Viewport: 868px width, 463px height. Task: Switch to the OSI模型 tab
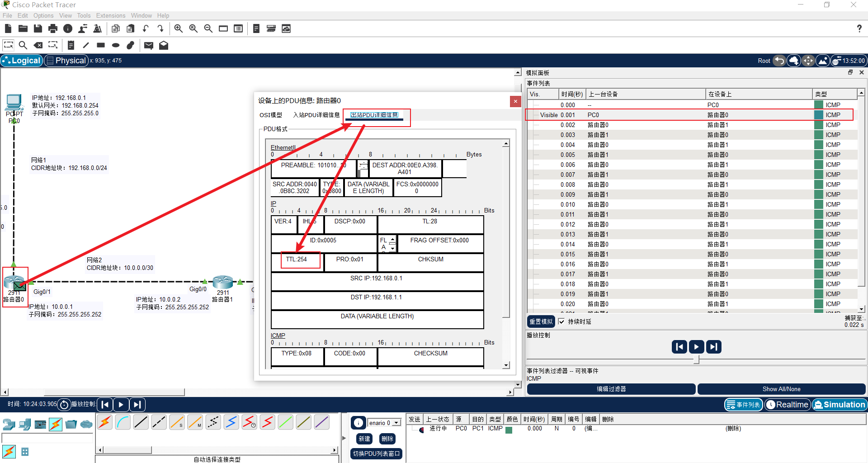coord(271,115)
